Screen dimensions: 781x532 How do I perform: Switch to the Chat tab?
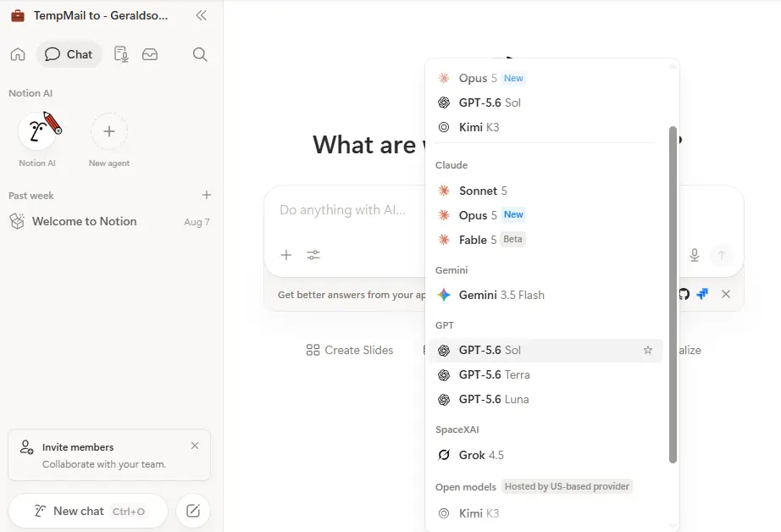point(69,54)
